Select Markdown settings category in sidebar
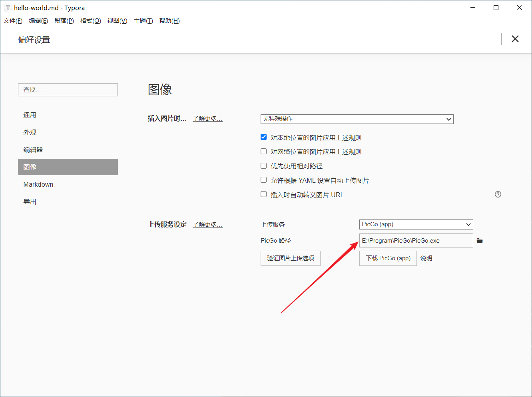 tap(38, 184)
